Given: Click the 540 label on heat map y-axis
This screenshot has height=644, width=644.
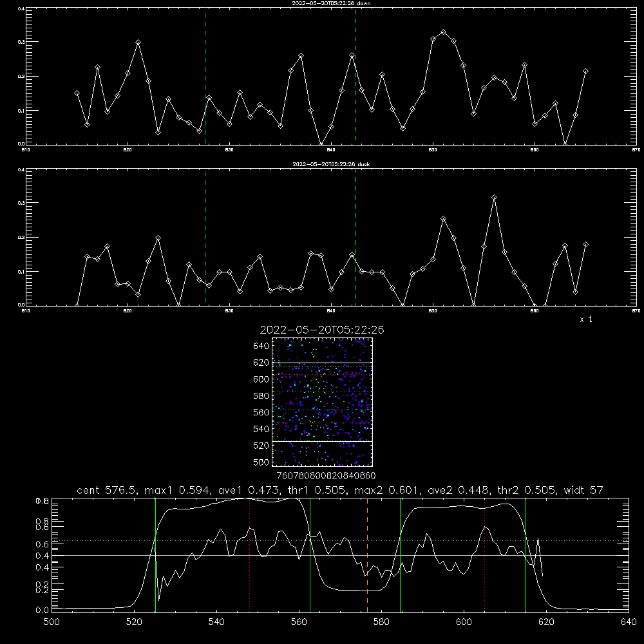Looking at the screenshot, I should [x=261, y=429].
